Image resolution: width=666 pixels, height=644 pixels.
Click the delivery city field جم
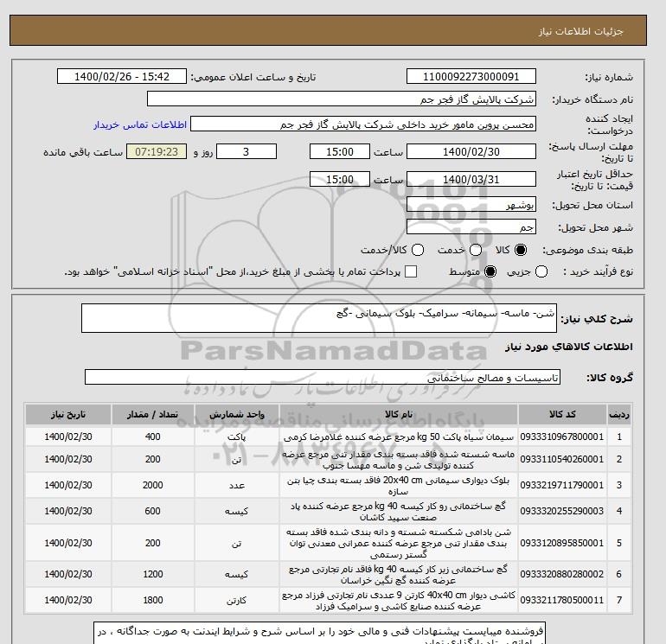coord(471,227)
